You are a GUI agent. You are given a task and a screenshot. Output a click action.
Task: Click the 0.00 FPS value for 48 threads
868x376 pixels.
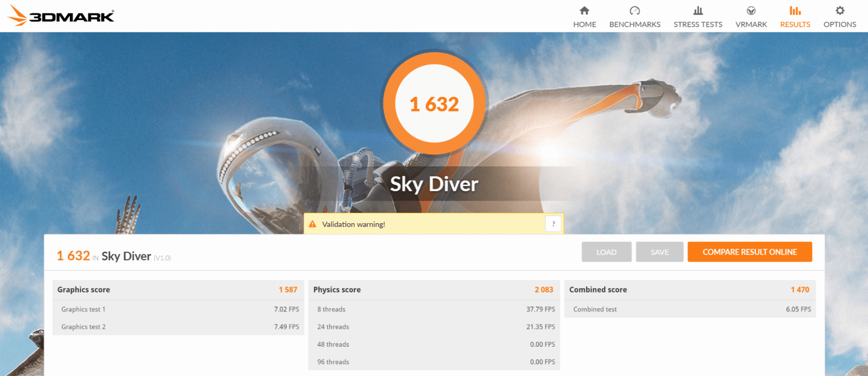542,345
